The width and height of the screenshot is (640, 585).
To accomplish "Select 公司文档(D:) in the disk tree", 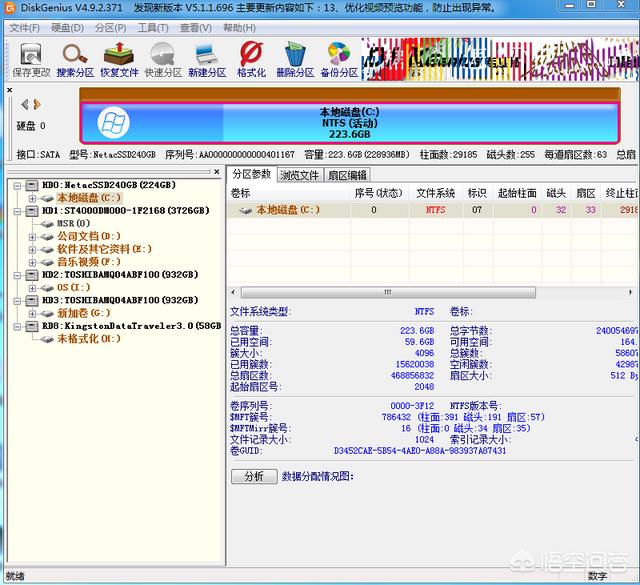I will point(89,236).
